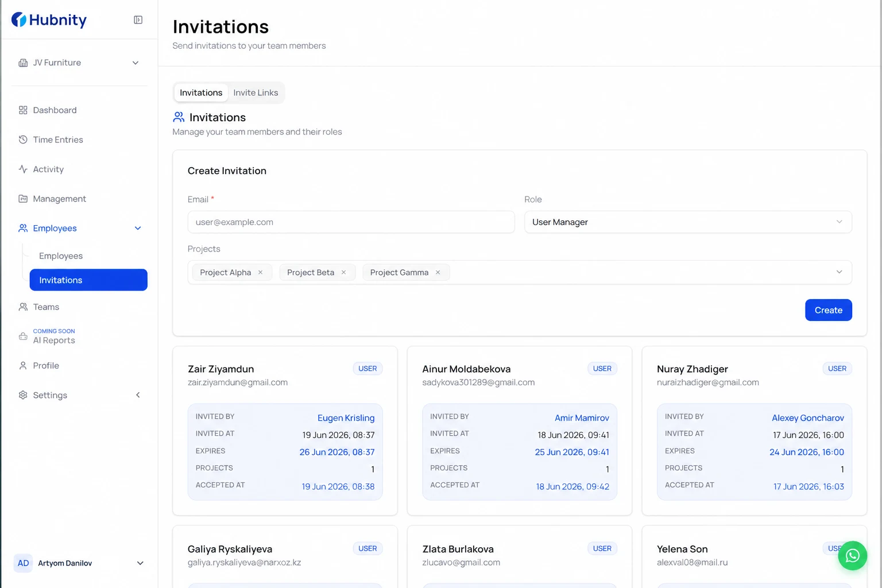Click the Invitations section heading icon
Image resolution: width=882 pixels, height=588 pixels.
point(179,117)
